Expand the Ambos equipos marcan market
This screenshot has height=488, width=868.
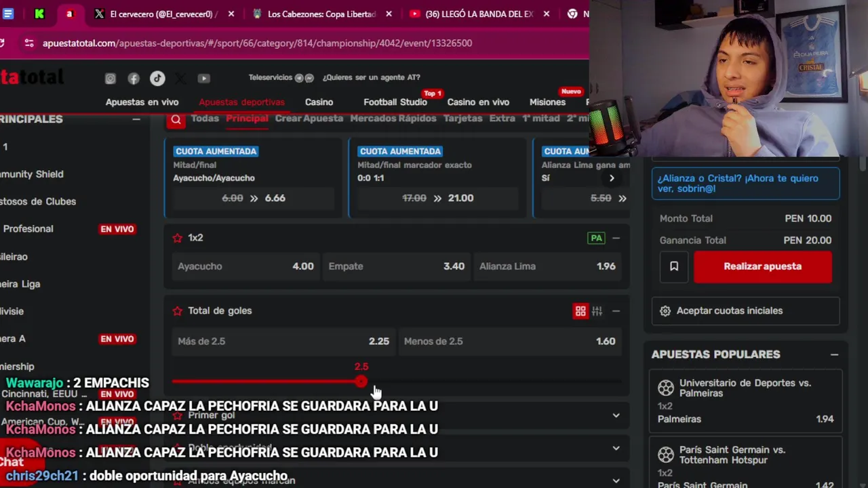point(616,481)
